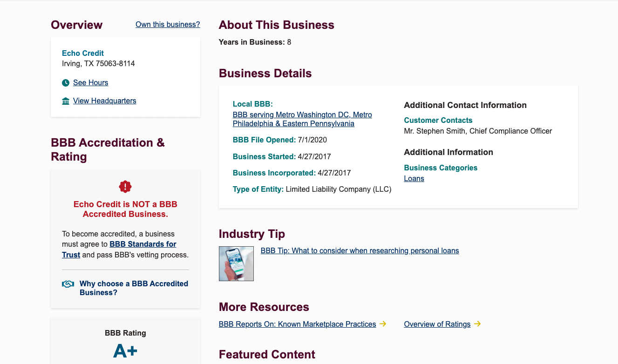
Task: Click the Industry Tip phone thumbnail image
Action: click(x=236, y=263)
